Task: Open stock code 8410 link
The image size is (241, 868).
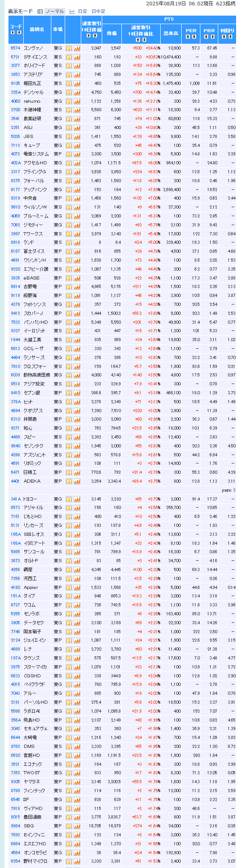Action: (16, 393)
